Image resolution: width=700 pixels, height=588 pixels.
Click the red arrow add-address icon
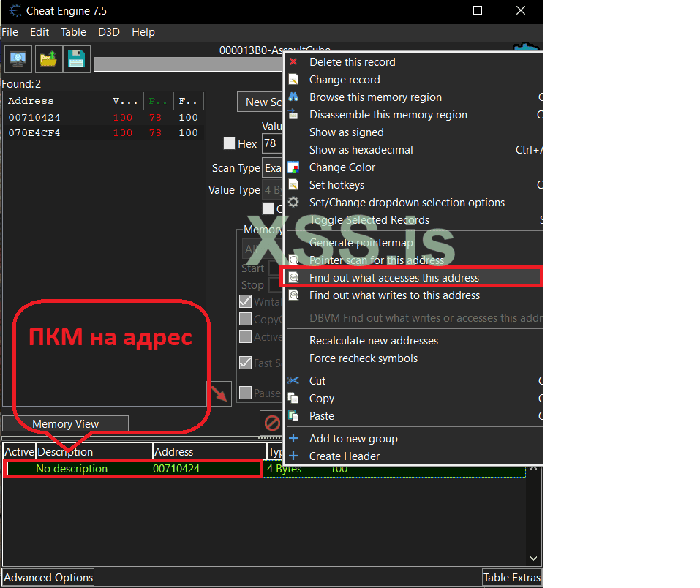(x=219, y=393)
